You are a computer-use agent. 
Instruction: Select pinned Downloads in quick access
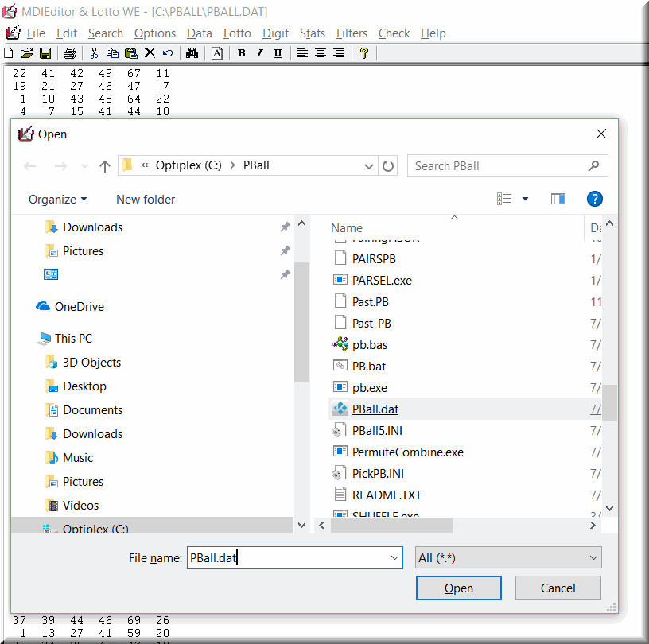point(93,227)
